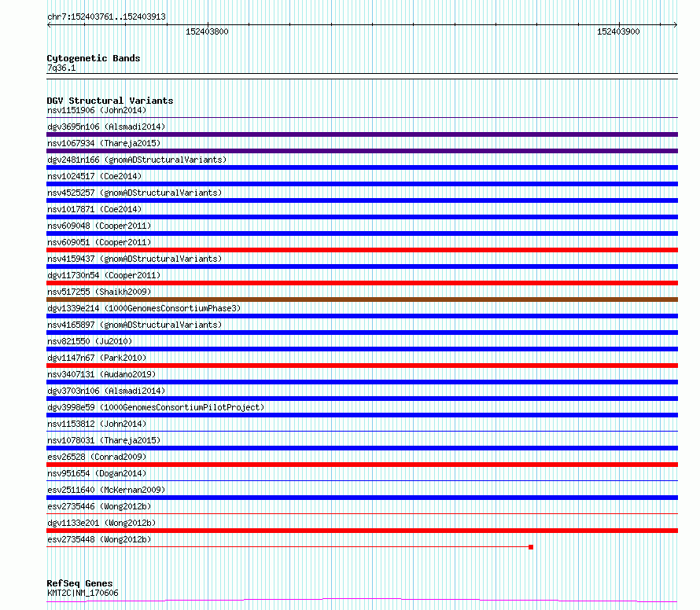Open nsv1078031 (Thareja2015) label
The height and width of the screenshot is (610, 700).
pos(104,440)
